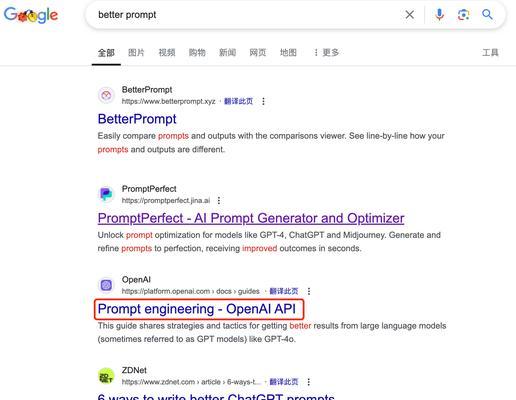Screen dimensions: 516x400
Task: Open the Google doodle logo
Action: click(x=31, y=15)
